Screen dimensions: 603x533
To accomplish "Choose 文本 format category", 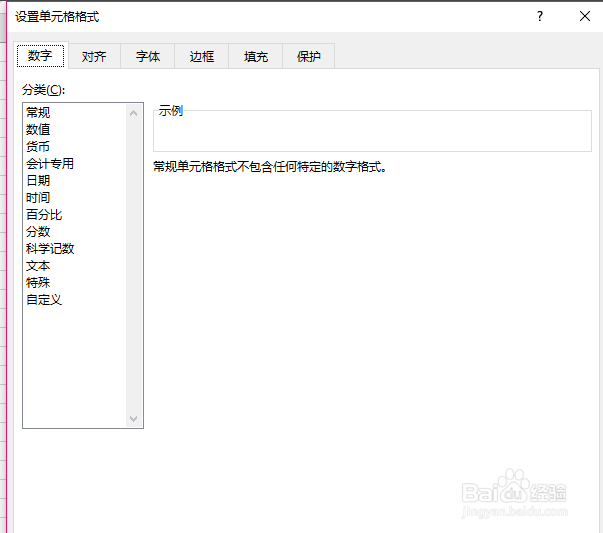I will [38, 265].
